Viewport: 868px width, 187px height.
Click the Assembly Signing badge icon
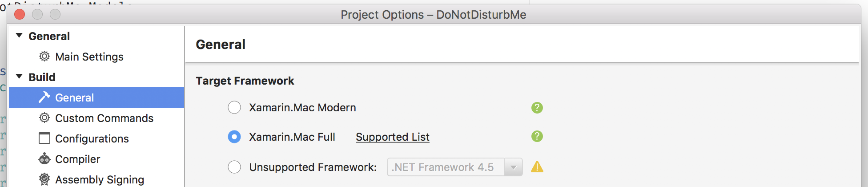[44, 179]
